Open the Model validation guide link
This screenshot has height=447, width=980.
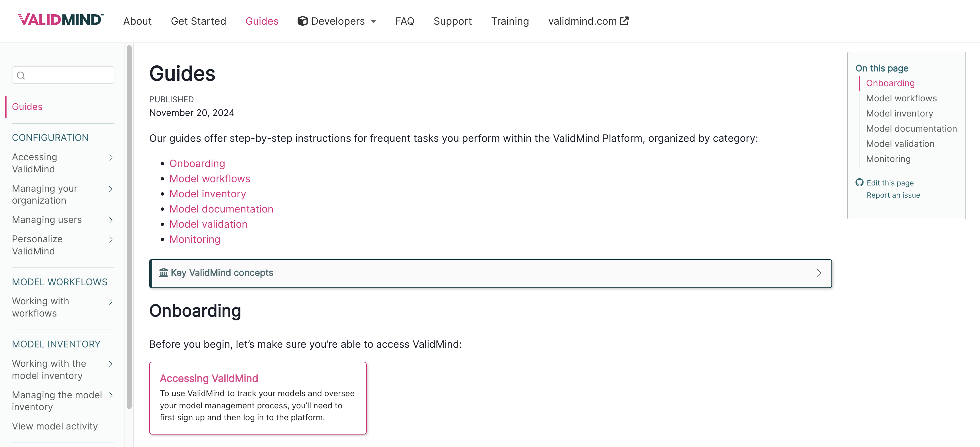(x=208, y=224)
